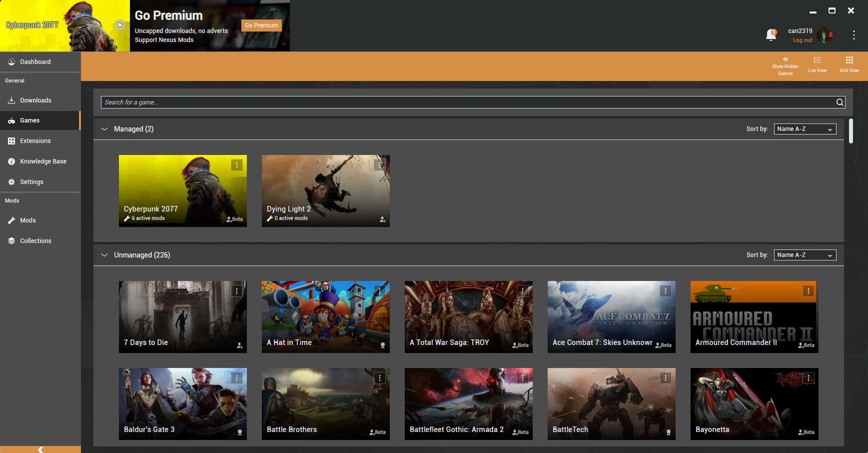Viewport: 868px width, 453px height.
Task: Click the can2319 username
Action: [x=800, y=31]
